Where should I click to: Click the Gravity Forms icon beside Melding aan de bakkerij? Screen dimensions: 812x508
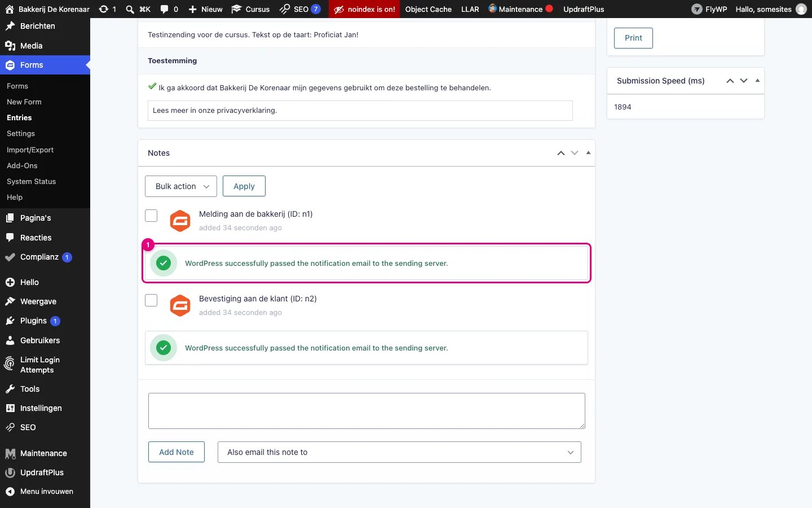tap(180, 221)
